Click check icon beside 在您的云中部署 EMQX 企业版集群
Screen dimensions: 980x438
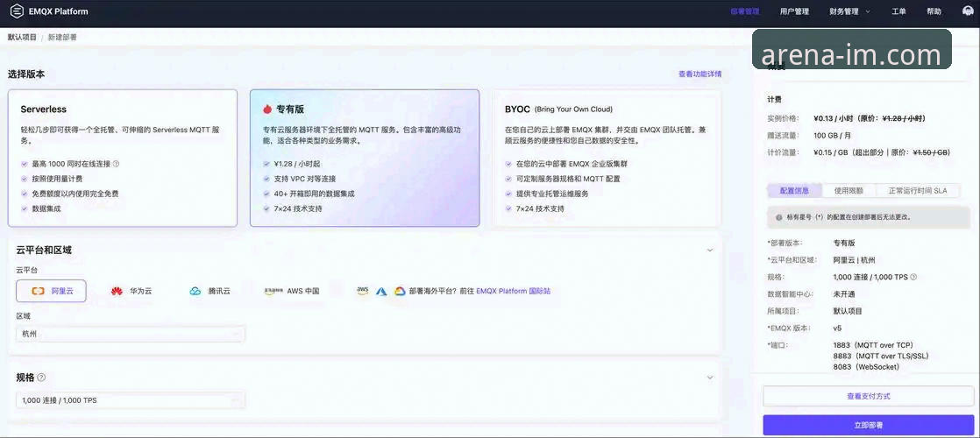click(x=508, y=164)
